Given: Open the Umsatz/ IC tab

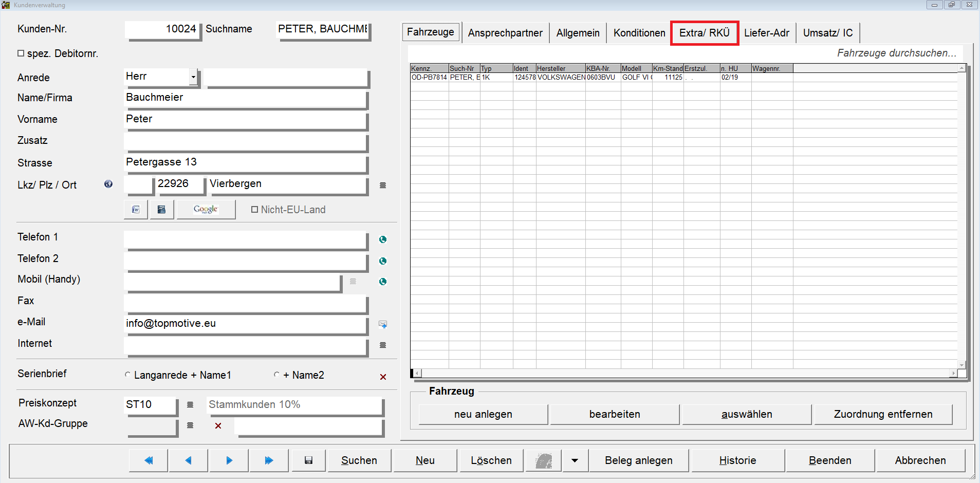Looking at the screenshot, I should coord(828,33).
